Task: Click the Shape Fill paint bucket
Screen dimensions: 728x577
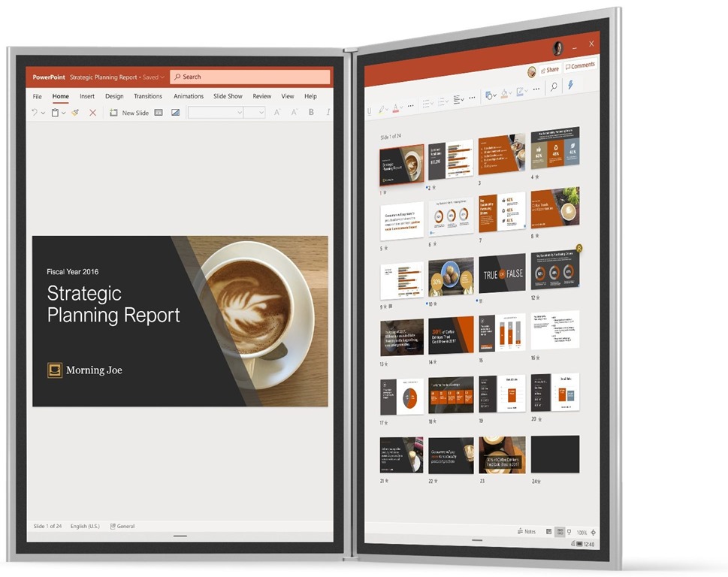Action: (x=506, y=93)
